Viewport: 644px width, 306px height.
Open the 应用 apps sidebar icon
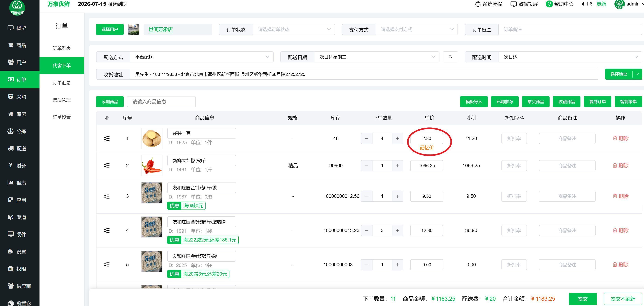[x=10, y=200]
